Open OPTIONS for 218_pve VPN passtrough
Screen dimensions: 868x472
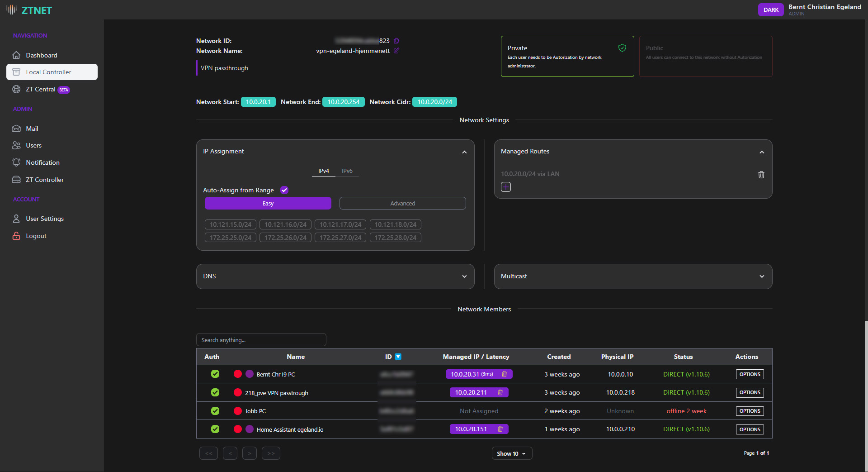749,392
